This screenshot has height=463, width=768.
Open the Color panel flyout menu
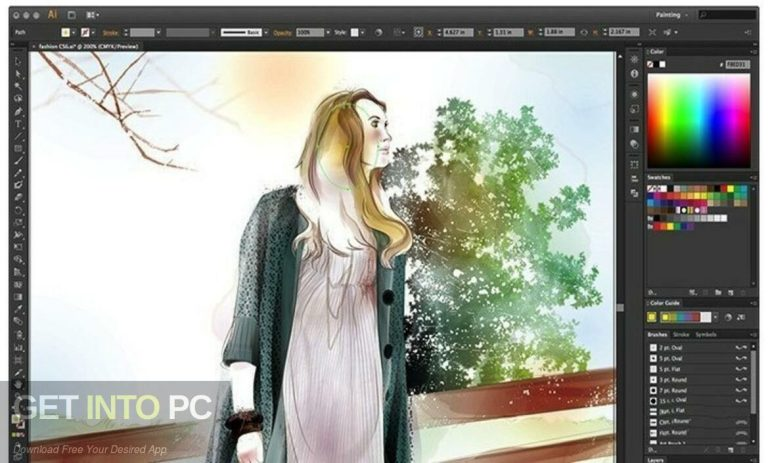[753, 51]
